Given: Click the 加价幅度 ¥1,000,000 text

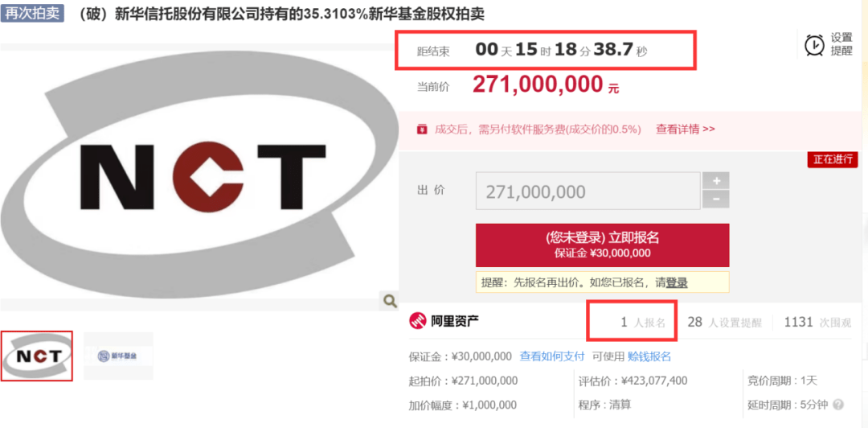Looking at the screenshot, I should [x=464, y=405].
